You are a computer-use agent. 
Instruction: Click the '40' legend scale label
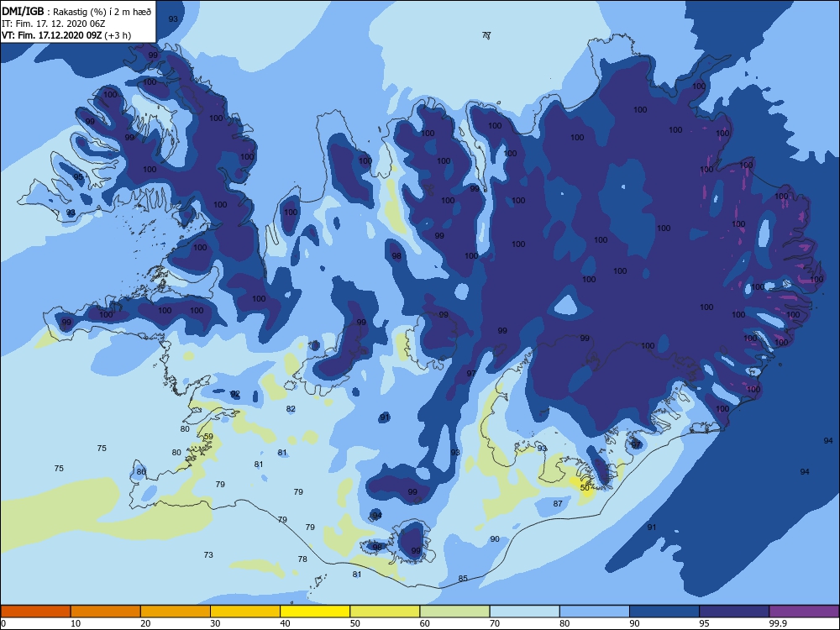pos(285,623)
